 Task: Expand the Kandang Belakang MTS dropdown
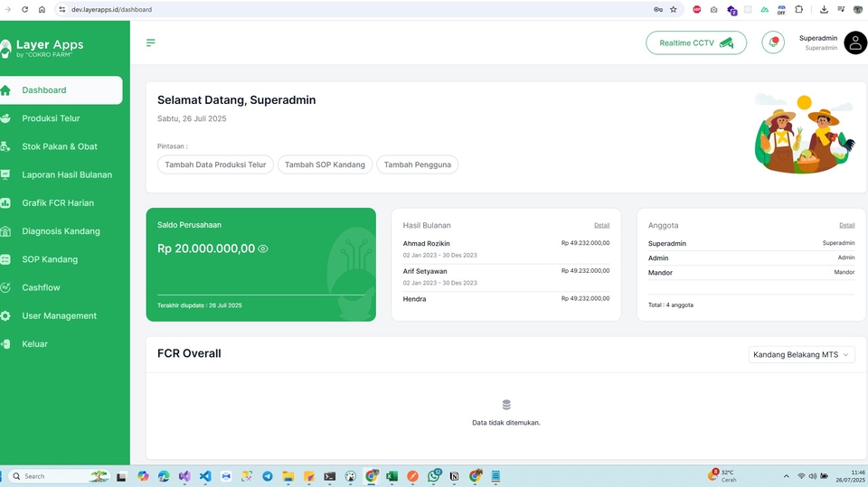801,355
